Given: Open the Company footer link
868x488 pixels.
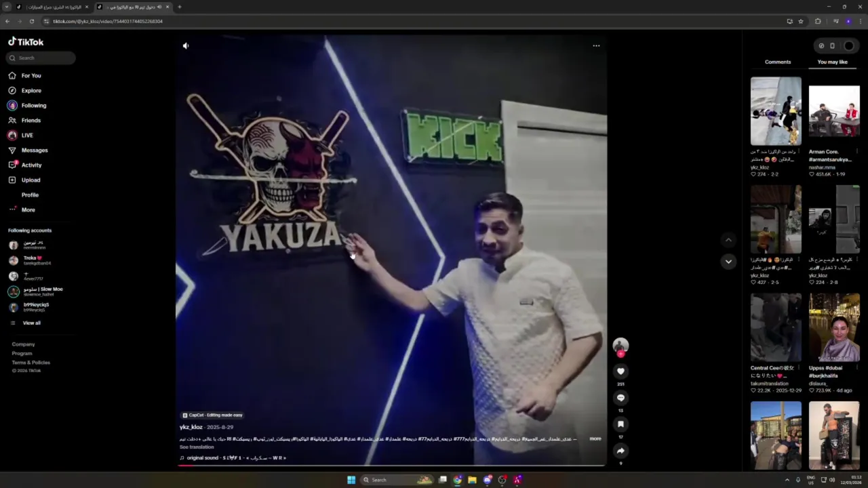Looking at the screenshot, I should tap(23, 344).
